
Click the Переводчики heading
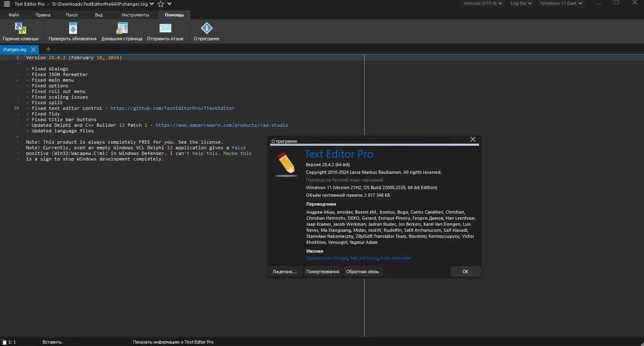(x=321, y=204)
